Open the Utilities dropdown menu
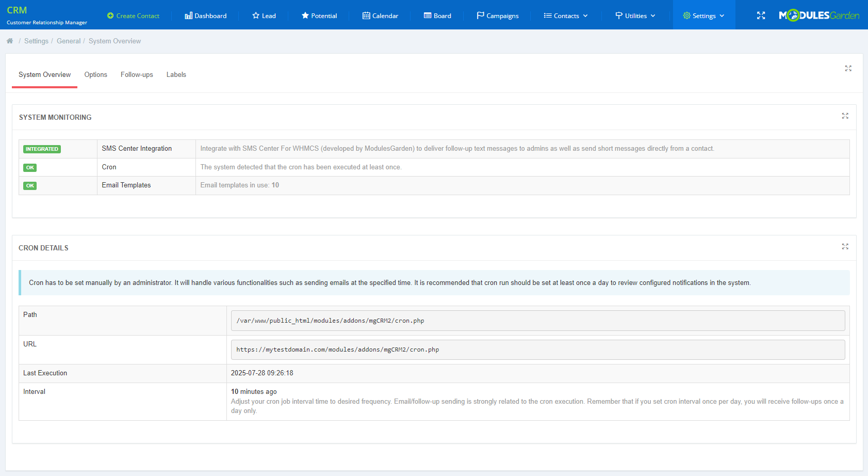 [x=635, y=15]
